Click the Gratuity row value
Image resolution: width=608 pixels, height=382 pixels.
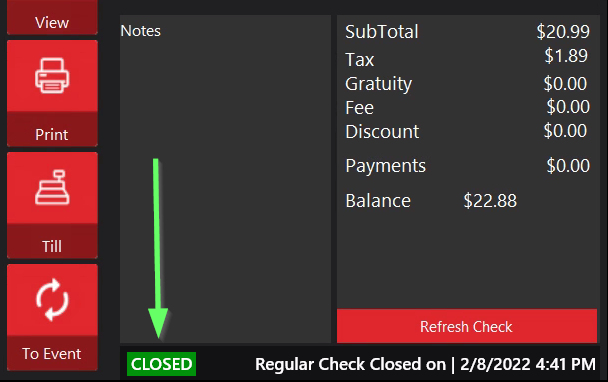pos(565,83)
